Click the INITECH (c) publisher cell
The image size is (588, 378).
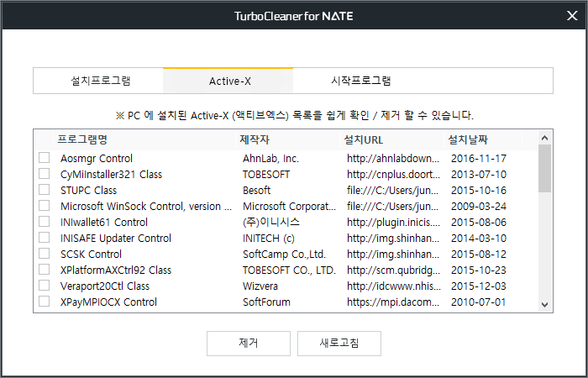tap(269, 239)
